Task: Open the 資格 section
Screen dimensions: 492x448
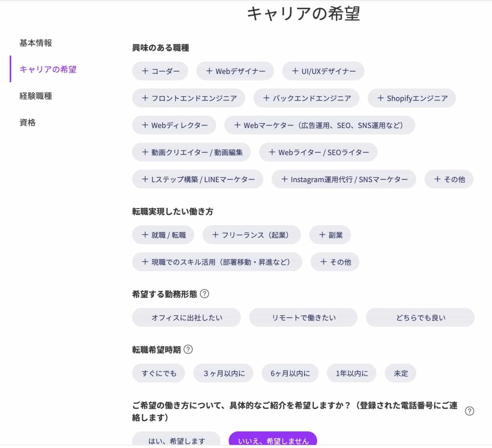Action: [x=27, y=123]
